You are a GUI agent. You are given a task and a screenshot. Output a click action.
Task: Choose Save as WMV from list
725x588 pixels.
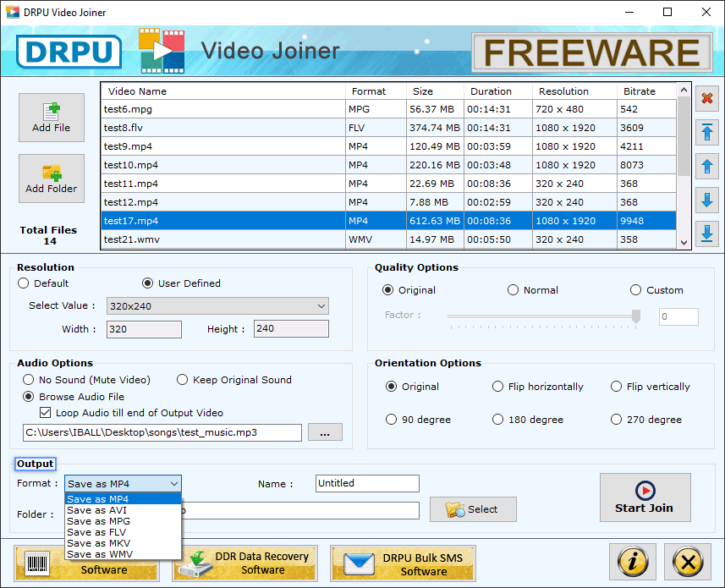[x=123, y=554]
